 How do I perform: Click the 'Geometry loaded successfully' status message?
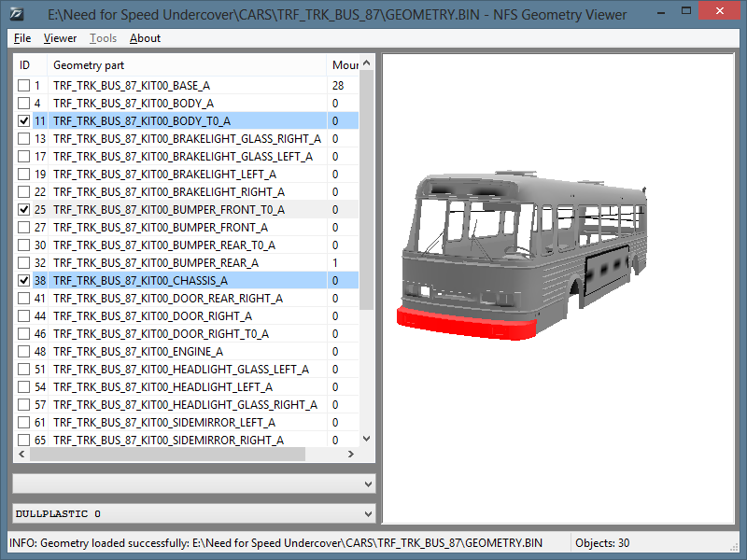click(x=275, y=543)
